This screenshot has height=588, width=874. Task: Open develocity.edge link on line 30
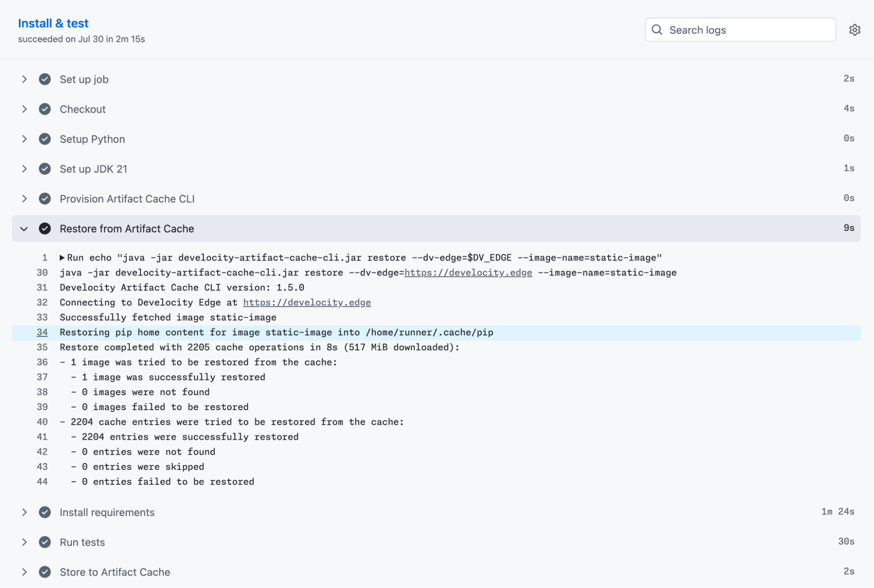point(468,273)
